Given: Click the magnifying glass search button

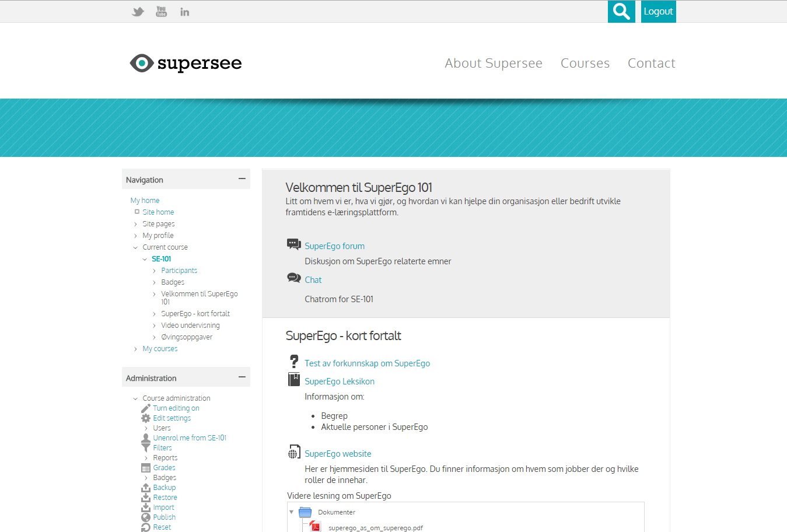Looking at the screenshot, I should click(x=621, y=12).
